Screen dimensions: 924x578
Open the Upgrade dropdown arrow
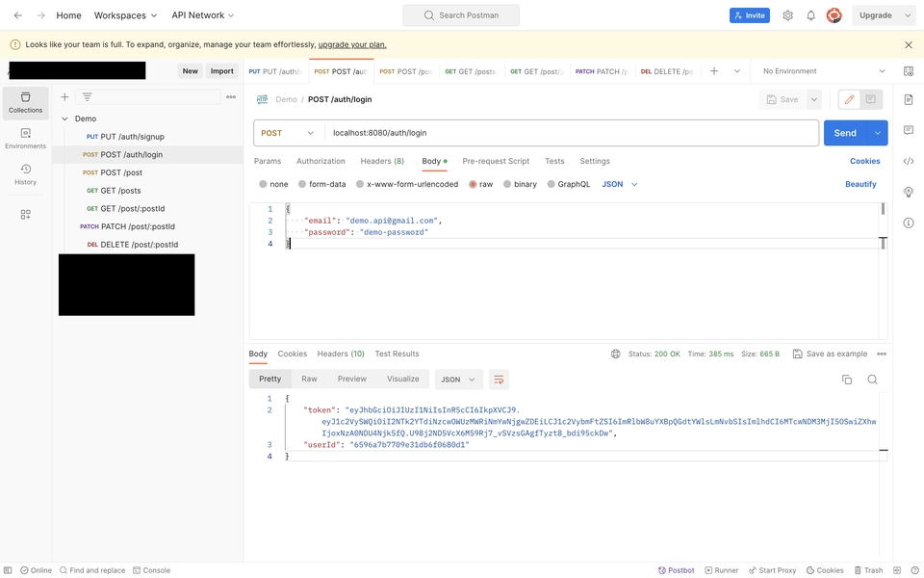(x=908, y=15)
